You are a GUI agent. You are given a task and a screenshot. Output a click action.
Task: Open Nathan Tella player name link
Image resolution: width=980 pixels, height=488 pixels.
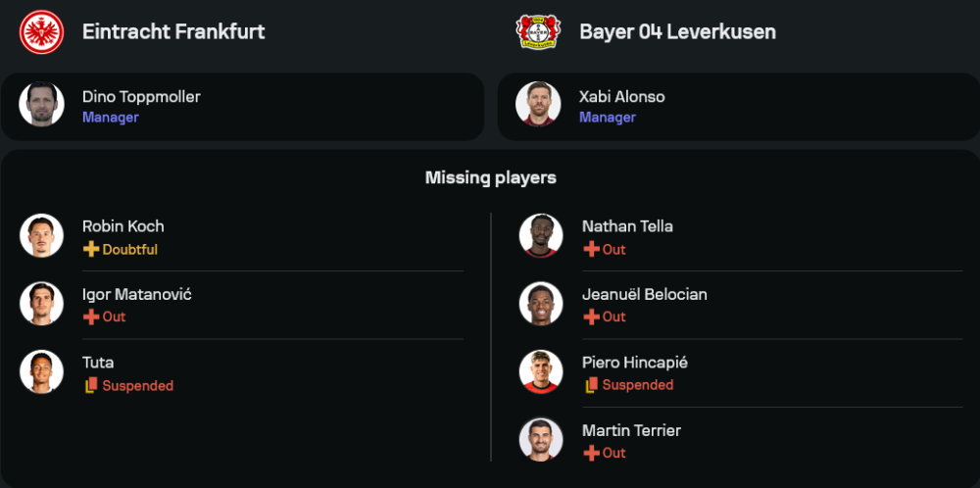[627, 226]
